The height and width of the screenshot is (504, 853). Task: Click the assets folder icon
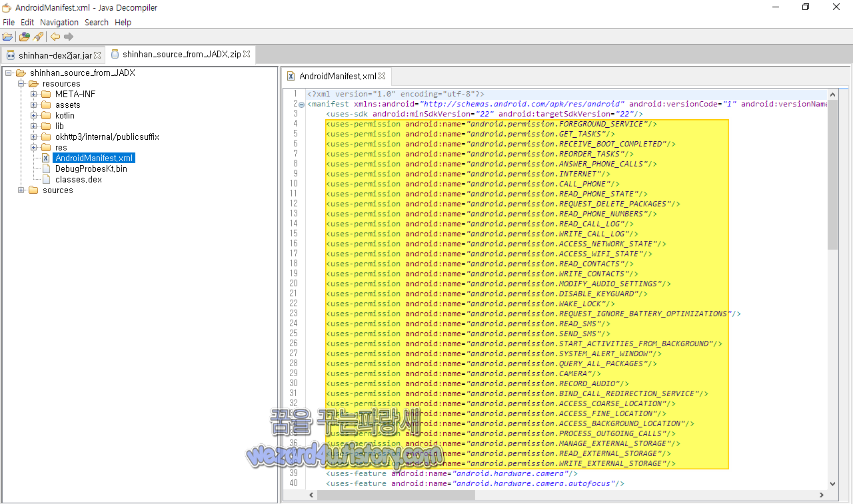46,105
